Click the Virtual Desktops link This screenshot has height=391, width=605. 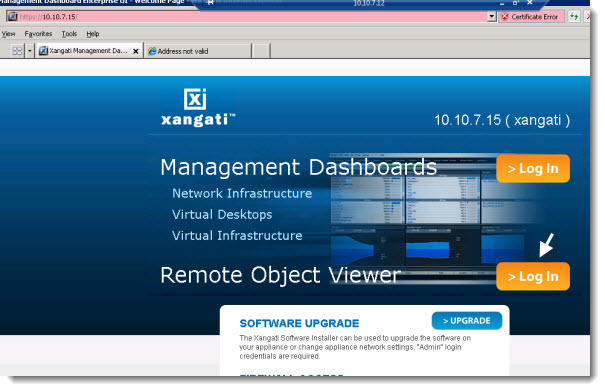pyautogui.click(x=222, y=215)
